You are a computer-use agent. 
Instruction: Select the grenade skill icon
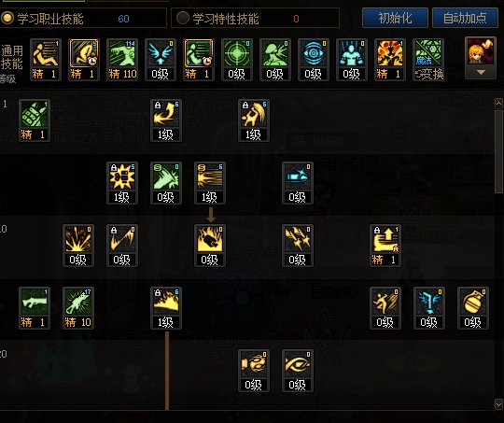(473, 308)
